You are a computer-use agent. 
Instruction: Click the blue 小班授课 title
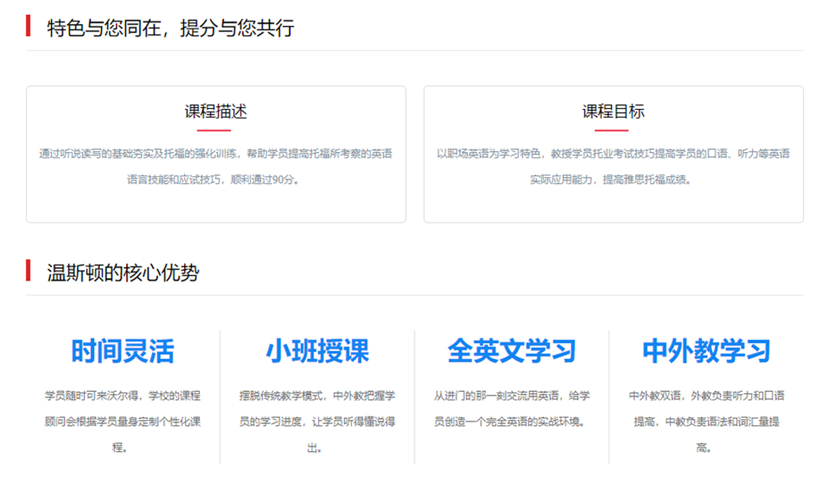(317, 351)
